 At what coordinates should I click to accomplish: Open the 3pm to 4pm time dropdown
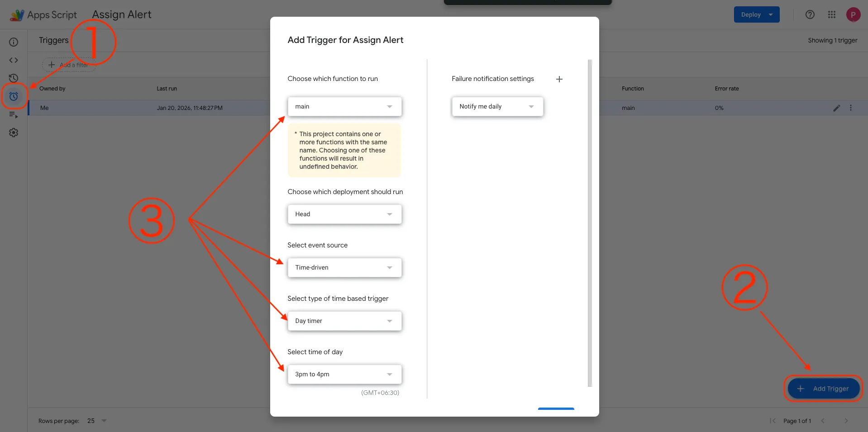point(344,375)
